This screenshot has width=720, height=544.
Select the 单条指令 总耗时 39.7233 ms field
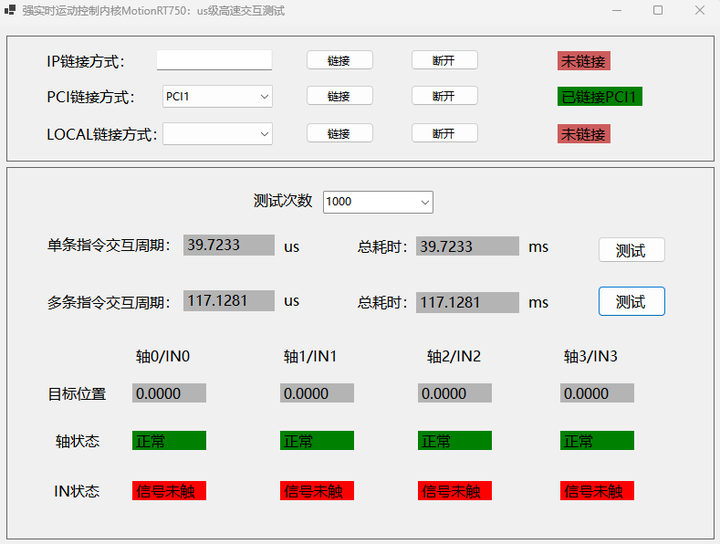pos(467,246)
